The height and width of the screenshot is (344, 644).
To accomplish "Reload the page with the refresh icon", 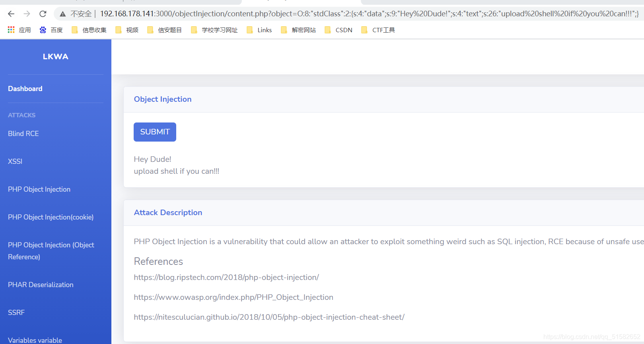I will (43, 14).
